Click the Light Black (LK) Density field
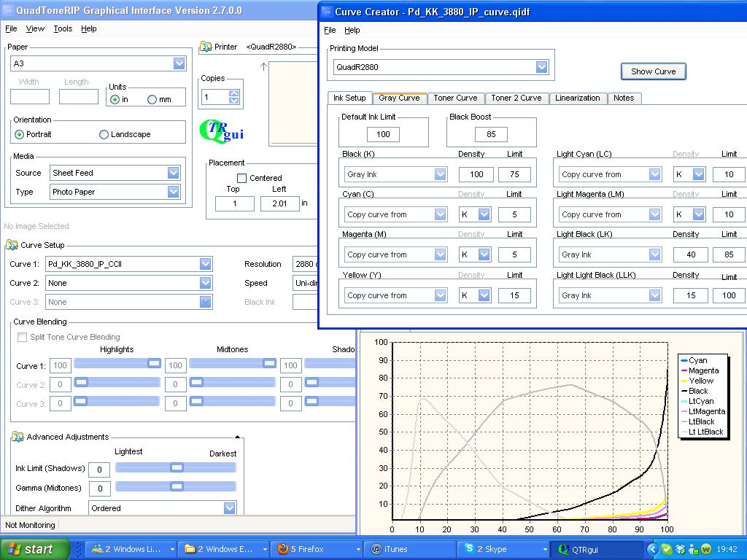 (691, 254)
